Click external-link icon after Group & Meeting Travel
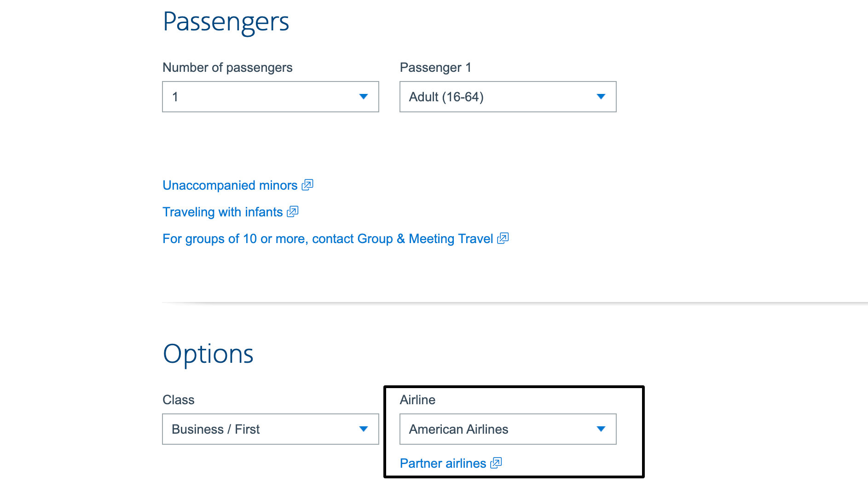Screen dimensions: 868x488 (503, 238)
